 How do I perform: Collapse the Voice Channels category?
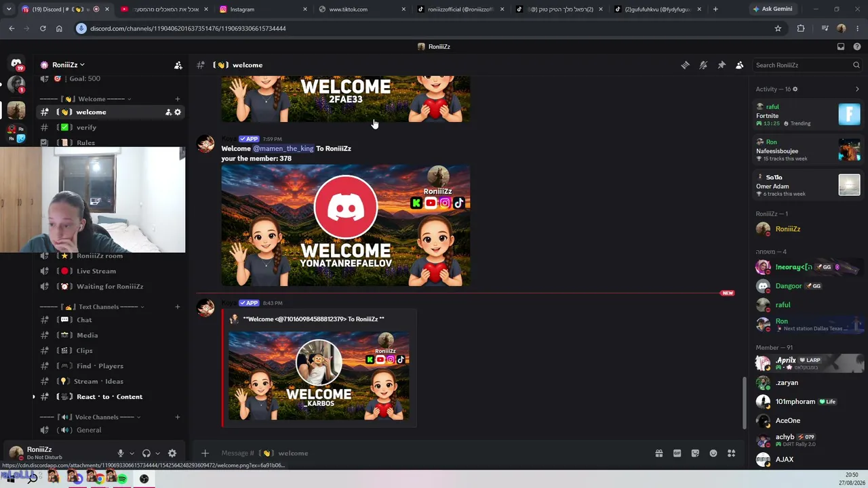[x=92, y=418]
